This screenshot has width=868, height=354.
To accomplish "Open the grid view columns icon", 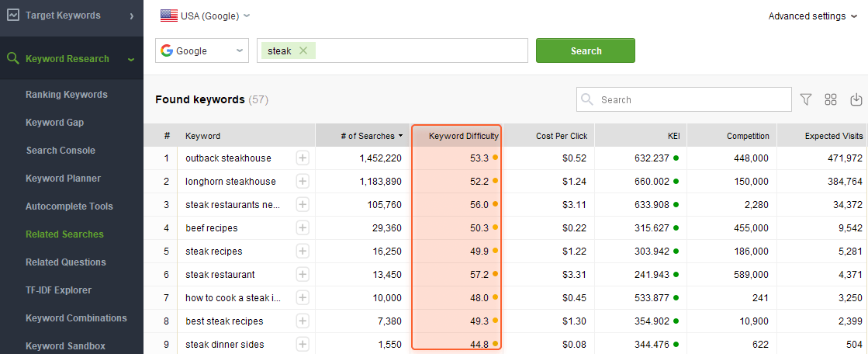I will point(830,99).
